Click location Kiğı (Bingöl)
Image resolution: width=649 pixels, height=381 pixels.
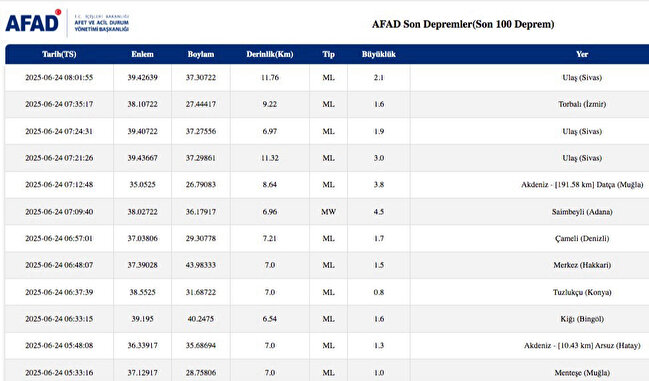(582, 319)
